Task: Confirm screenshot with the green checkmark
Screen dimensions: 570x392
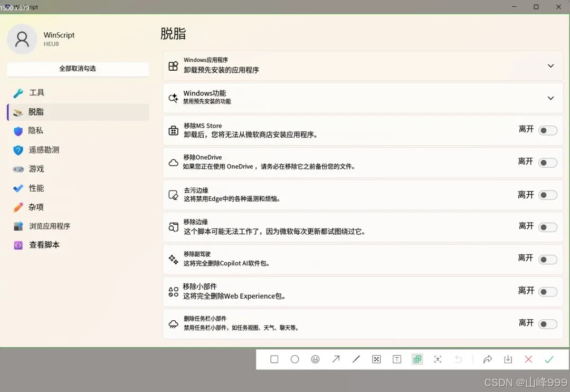Action: (x=549, y=359)
